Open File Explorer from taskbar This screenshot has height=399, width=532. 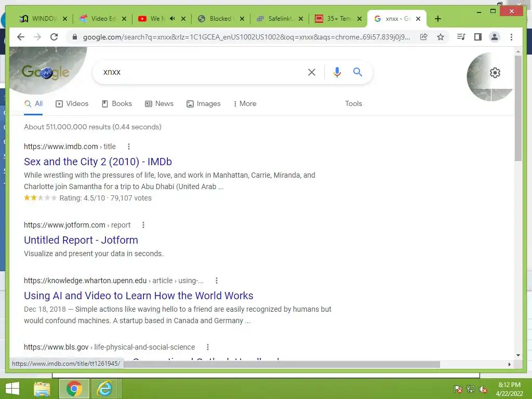(42, 389)
